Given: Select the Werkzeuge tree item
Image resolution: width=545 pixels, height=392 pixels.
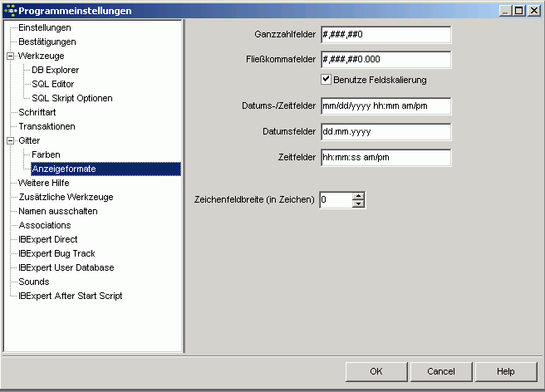Looking at the screenshot, I should [x=41, y=56].
